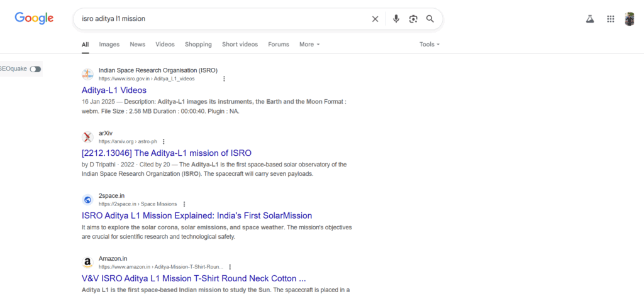Click the Google logo
The width and height of the screenshot is (644, 294).
click(34, 18)
